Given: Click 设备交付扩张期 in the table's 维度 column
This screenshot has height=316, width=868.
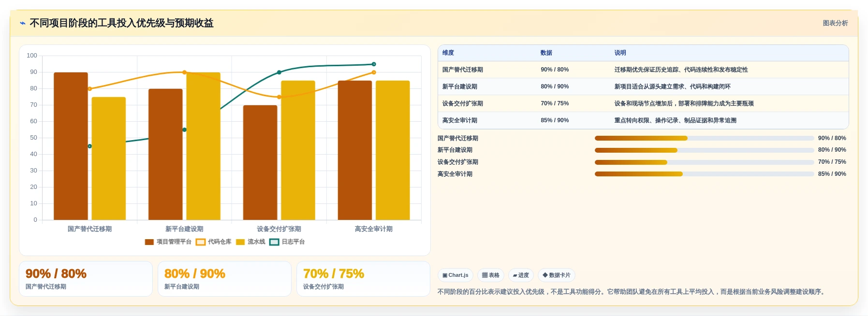Looking at the screenshot, I should pos(463,103).
